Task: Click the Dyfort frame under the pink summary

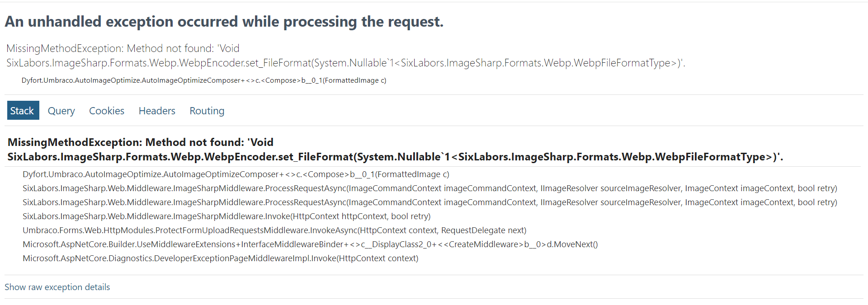Action: coord(204,80)
